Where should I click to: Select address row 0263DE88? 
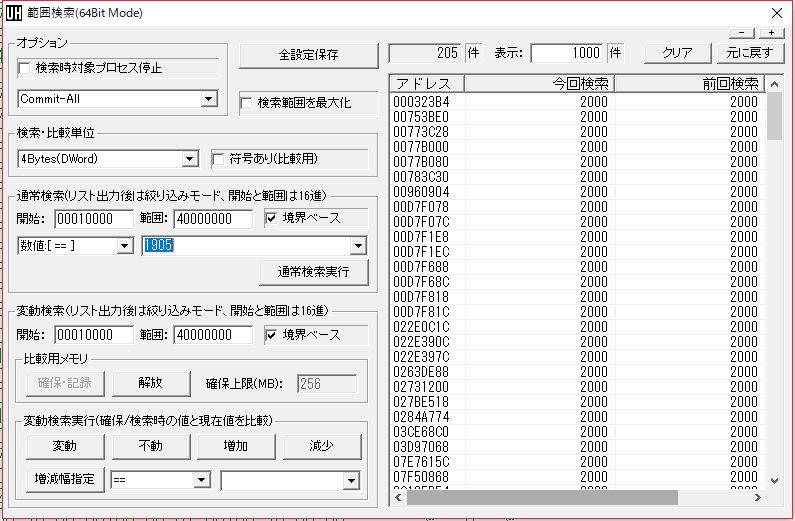point(577,372)
